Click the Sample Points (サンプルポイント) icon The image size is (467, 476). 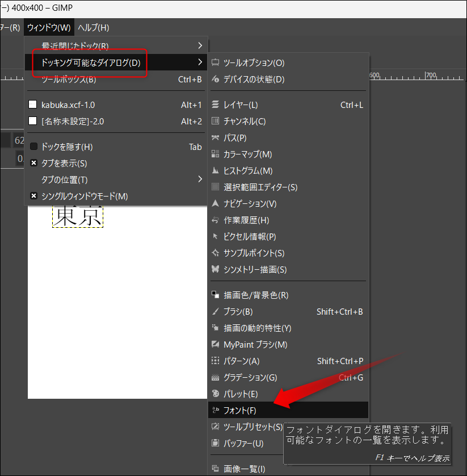pos(215,253)
